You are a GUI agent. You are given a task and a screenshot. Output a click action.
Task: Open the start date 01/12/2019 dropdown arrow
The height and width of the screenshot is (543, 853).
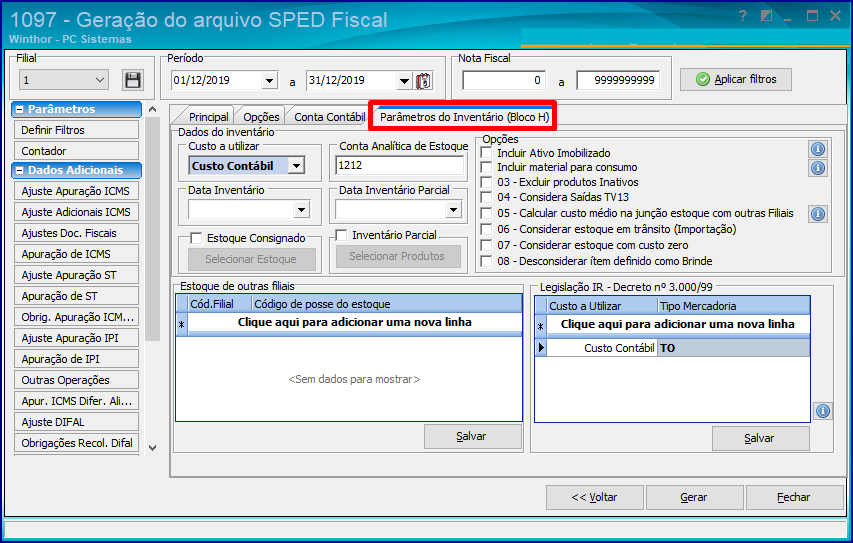(269, 81)
